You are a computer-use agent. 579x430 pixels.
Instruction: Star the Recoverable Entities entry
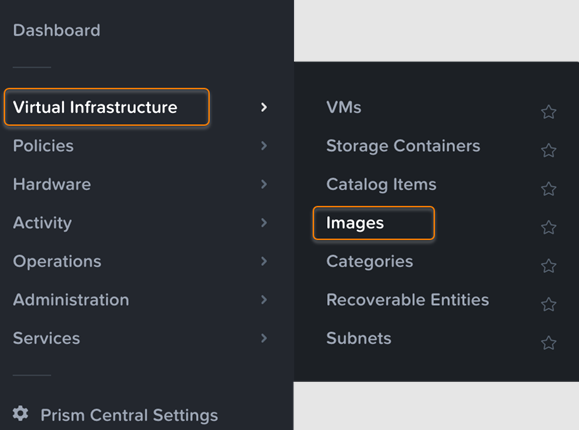pyautogui.click(x=549, y=304)
